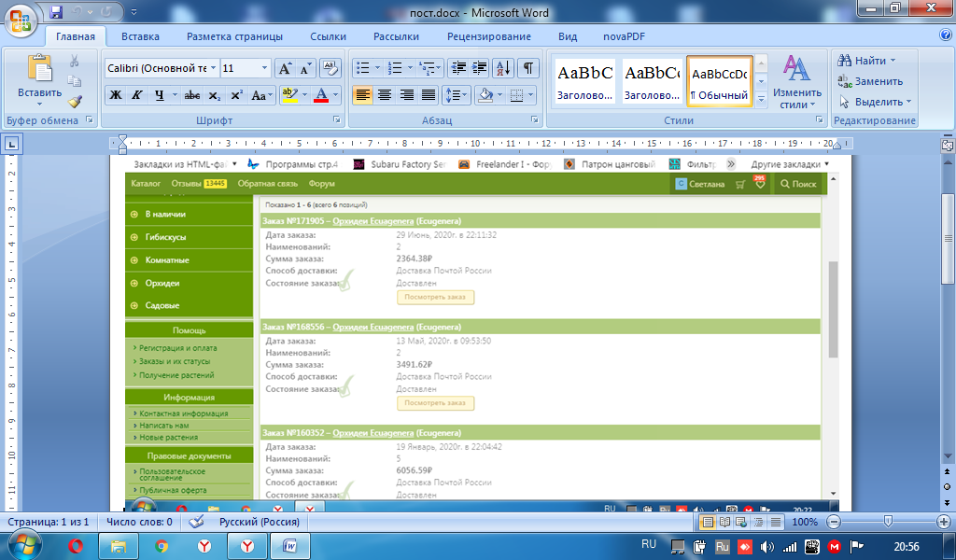Image resolution: width=956 pixels, height=560 pixels.
Task: Apply strikethrough with the abc icon
Action: pos(192,95)
